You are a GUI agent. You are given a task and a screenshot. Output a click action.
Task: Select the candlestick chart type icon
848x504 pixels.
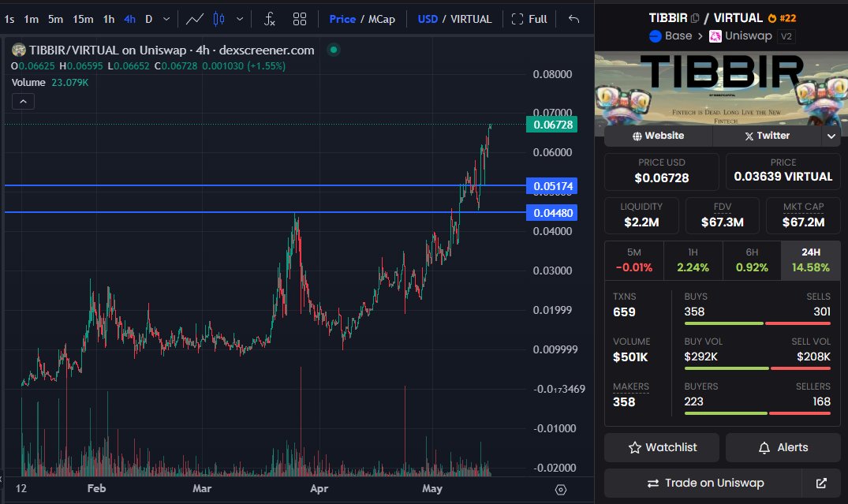(219, 20)
